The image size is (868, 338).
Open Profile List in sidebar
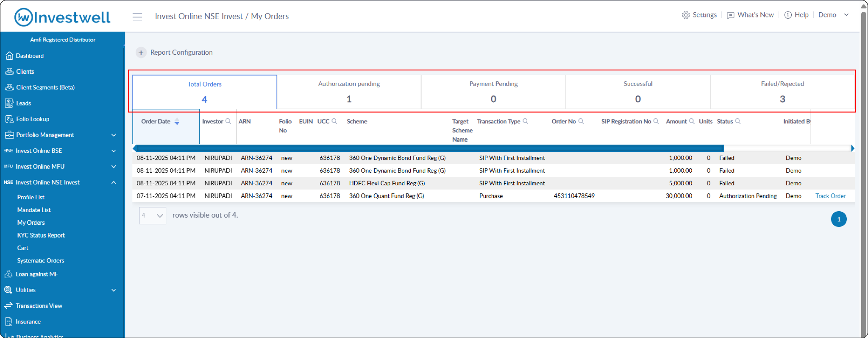[x=31, y=197]
